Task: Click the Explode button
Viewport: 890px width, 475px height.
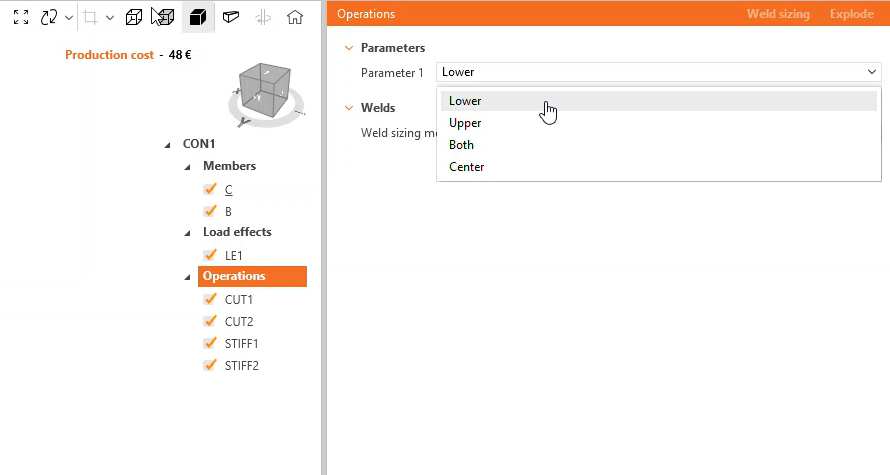Action: pyautogui.click(x=852, y=14)
